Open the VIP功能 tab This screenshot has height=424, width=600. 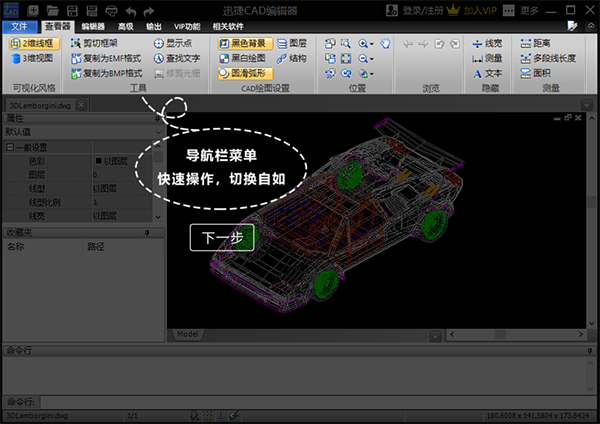[187, 26]
